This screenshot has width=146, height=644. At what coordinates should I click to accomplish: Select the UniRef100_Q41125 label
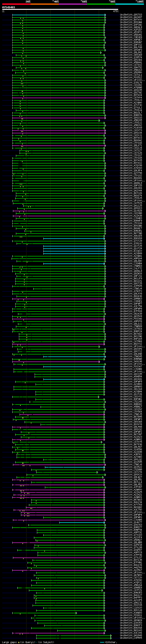(x=131, y=206)
